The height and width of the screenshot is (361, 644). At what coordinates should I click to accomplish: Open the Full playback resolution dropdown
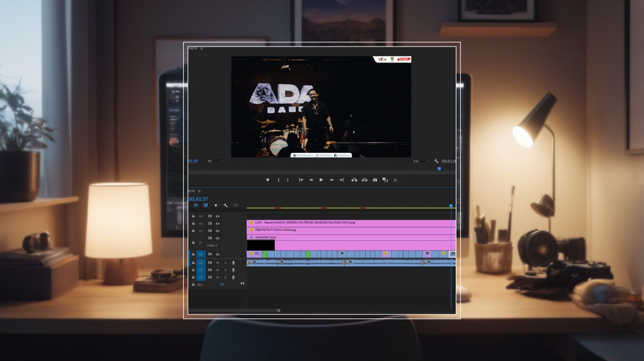point(421,161)
